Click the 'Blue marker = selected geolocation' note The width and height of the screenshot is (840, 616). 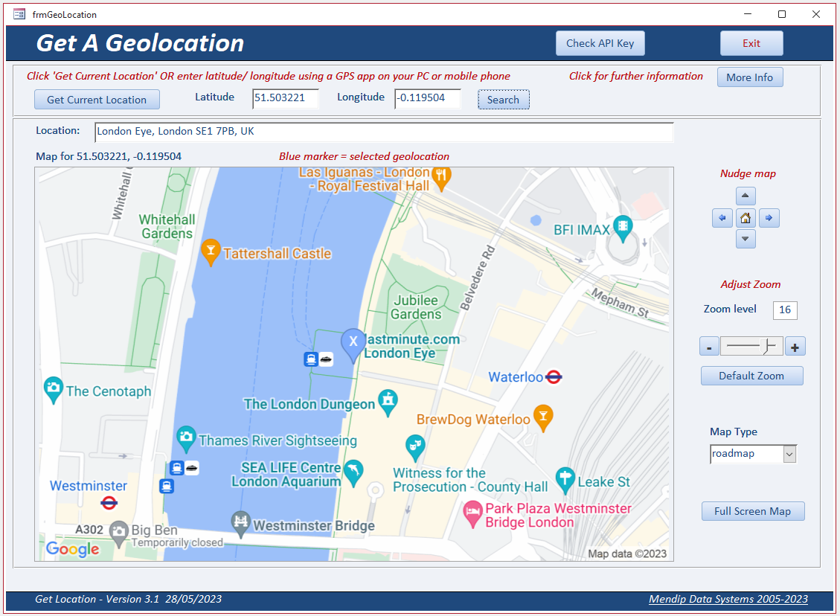364,156
